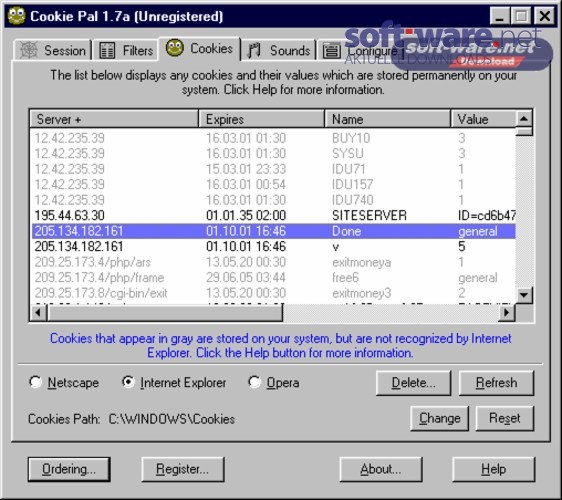Screen dimensions: 562x500
Task: Click the vertical scrollbar down arrow
Action: coord(524,295)
